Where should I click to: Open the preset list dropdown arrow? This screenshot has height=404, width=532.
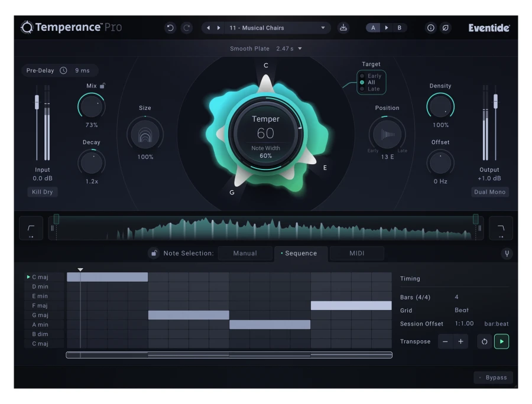pyautogui.click(x=323, y=28)
